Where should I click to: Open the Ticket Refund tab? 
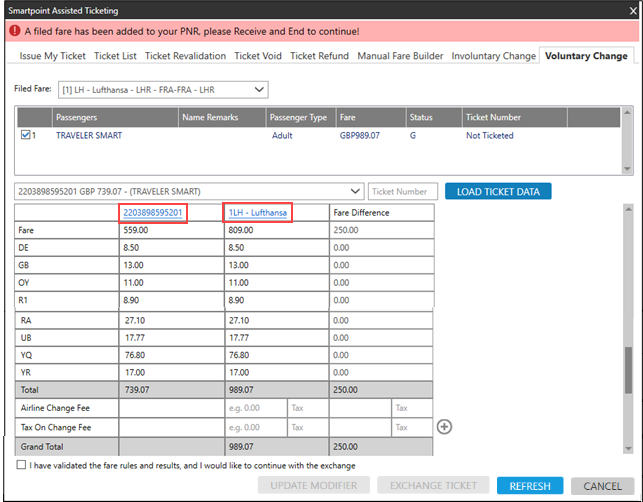point(320,56)
